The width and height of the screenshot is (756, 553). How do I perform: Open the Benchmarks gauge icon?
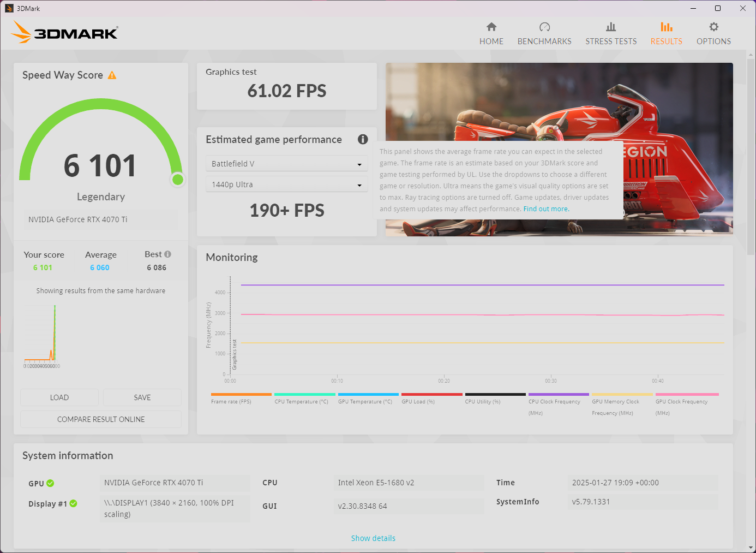tap(544, 27)
